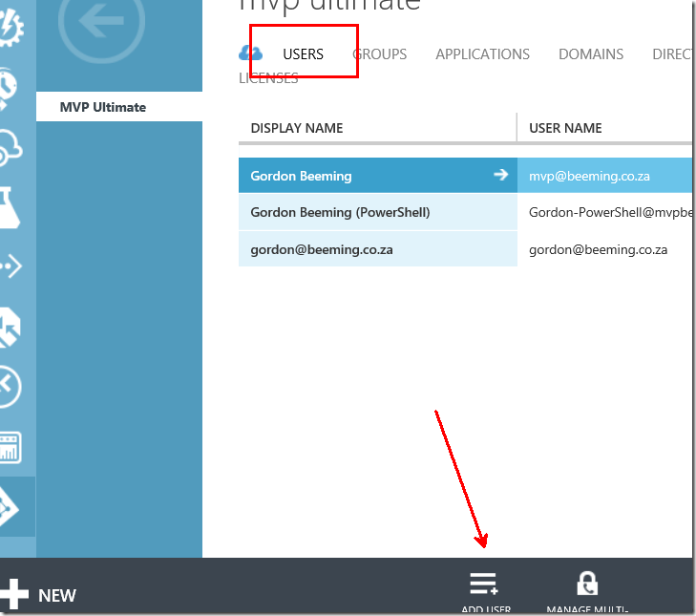
Task: Select the lightning gear sidebar icon
Action: point(11,28)
